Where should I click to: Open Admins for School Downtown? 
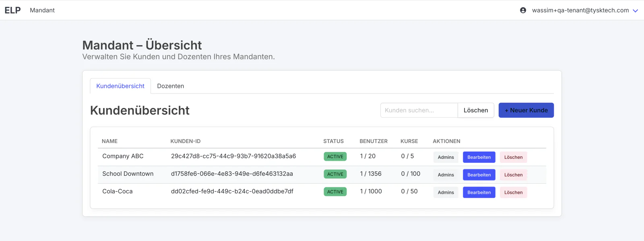tap(446, 175)
